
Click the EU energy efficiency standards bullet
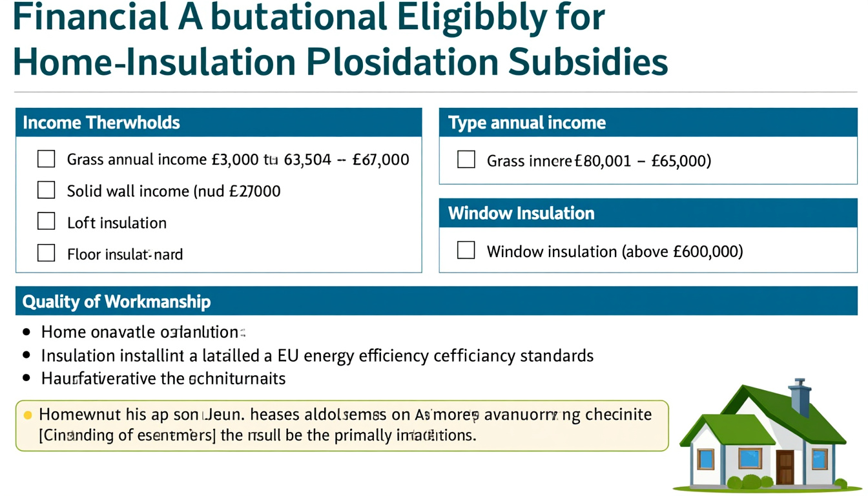tap(317, 356)
